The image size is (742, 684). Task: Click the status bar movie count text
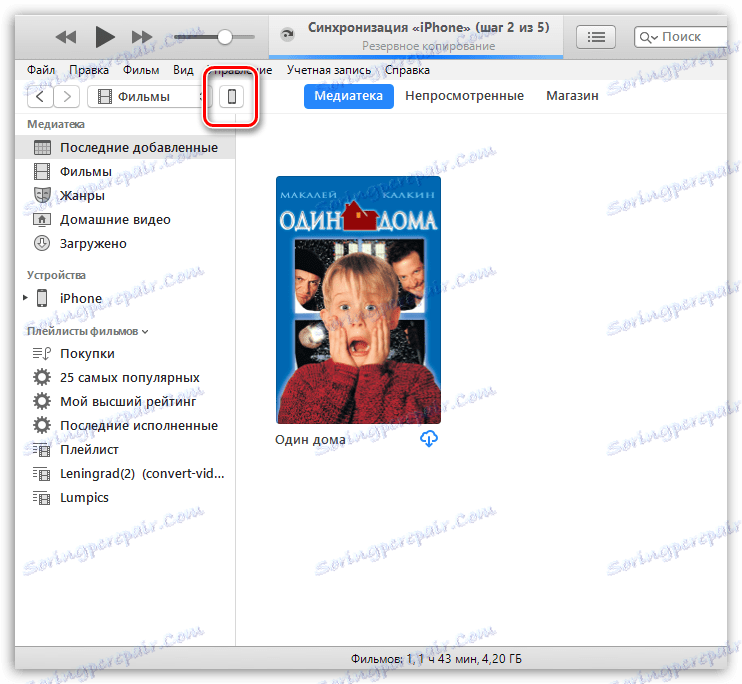[436, 659]
